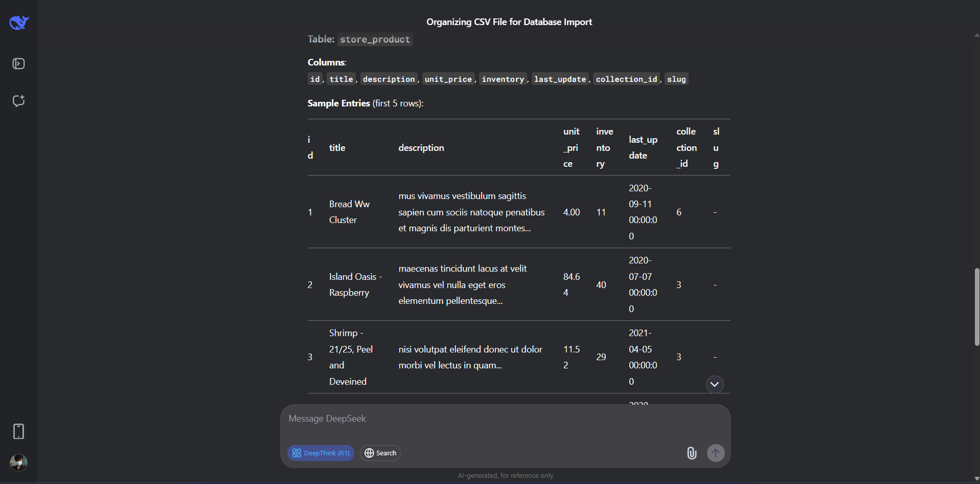980x484 pixels.
Task: Open the sidebar panel toggle icon
Action: coord(18,64)
